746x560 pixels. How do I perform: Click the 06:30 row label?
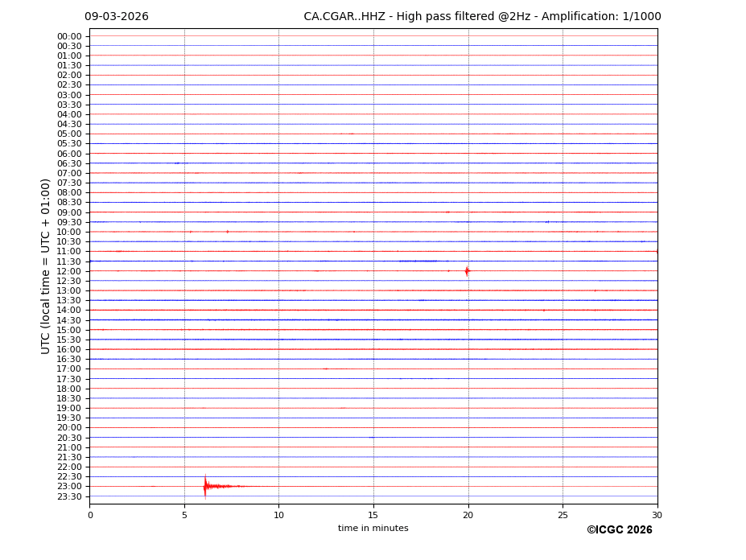pyautogui.click(x=69, y=163)
